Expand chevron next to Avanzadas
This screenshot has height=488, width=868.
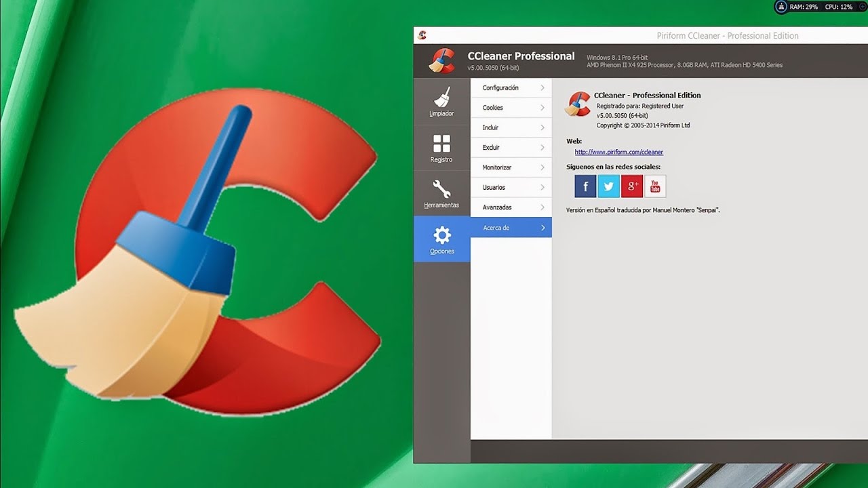(542, 207)
